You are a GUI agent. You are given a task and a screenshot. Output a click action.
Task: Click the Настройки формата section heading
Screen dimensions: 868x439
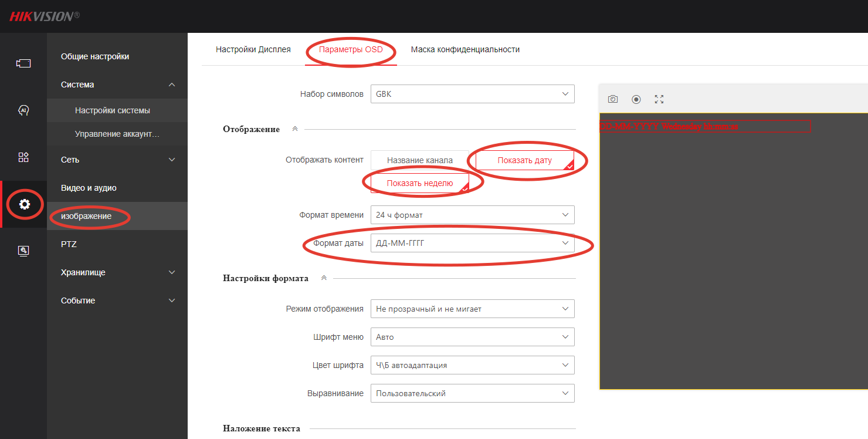tap(266, 278)
